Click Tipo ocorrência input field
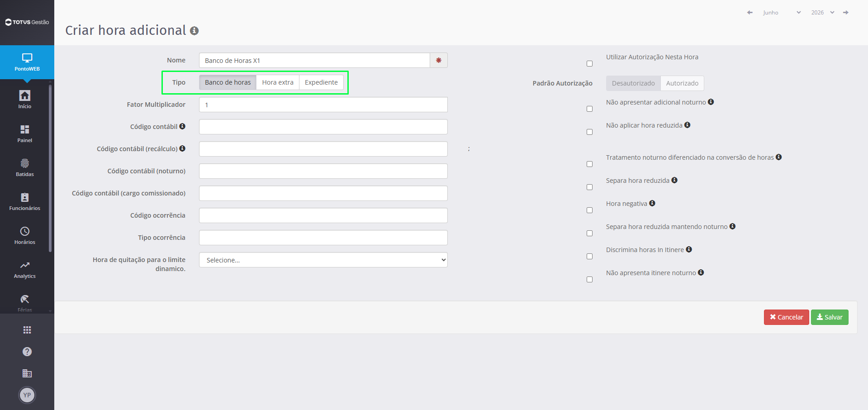Screen dimensions: 868x410 point(323,238)
